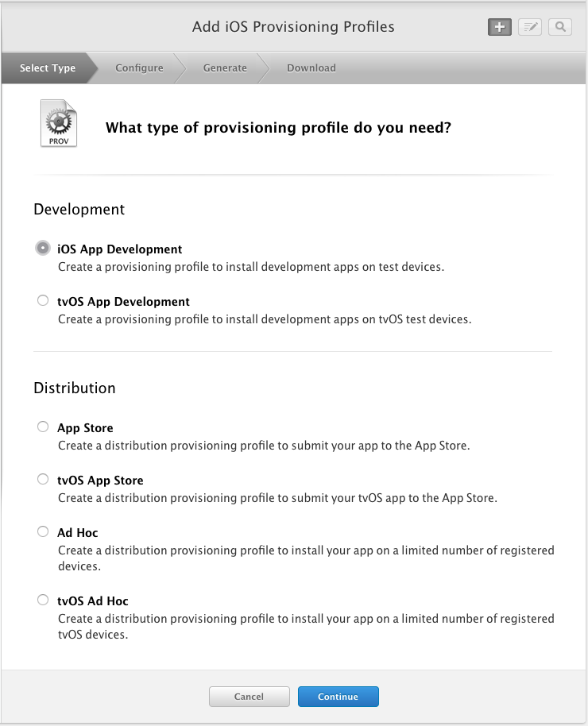Viewport: 588px width, 726px height.
Task: Click the Add iOS Provisioning Profiles title
Action: click(292, 26)
